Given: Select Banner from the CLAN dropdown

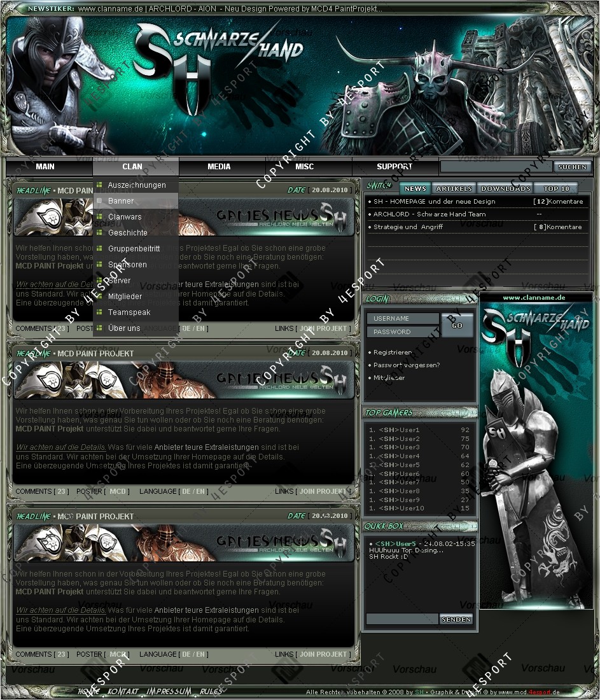Looking at the screenshot, I should pos(121,201).
